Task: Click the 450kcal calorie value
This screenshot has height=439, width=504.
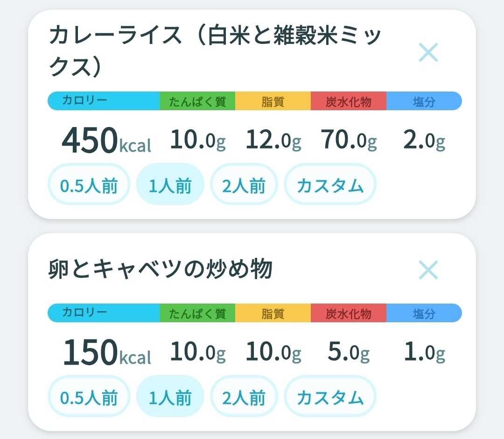Action: click(106, 140)
